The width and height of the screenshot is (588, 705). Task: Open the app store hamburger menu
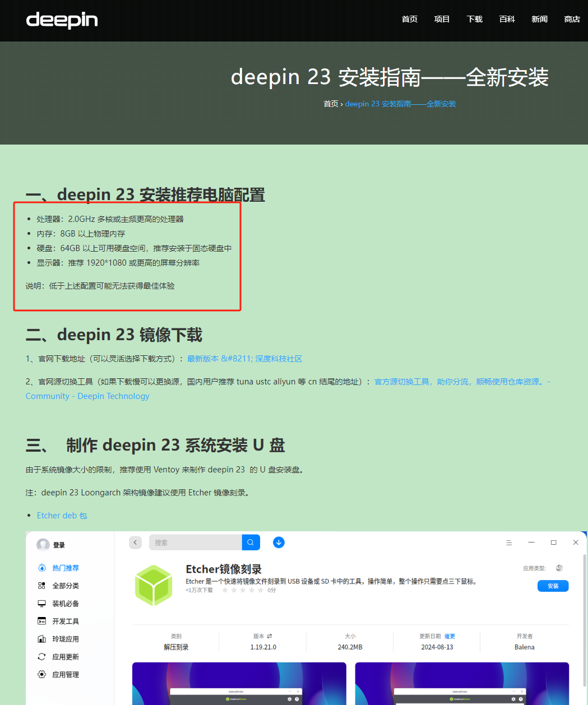click(x=509, y=542)
